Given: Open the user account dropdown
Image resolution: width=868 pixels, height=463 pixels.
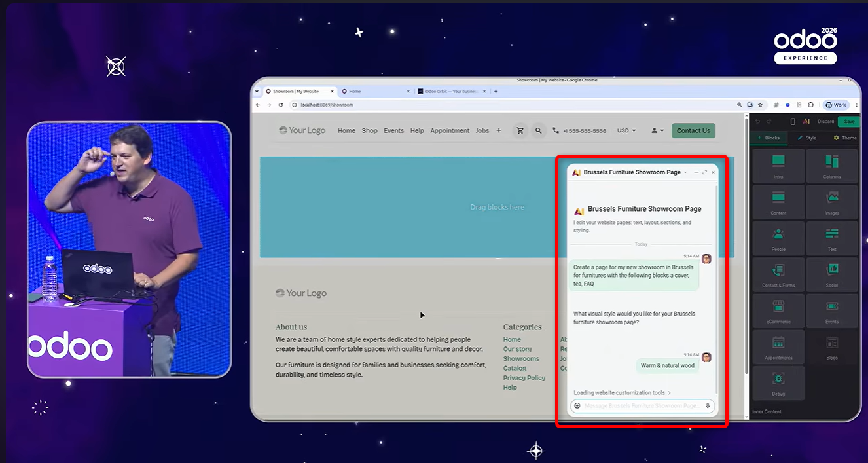Looking at the screenshot, I should [658, 131].
